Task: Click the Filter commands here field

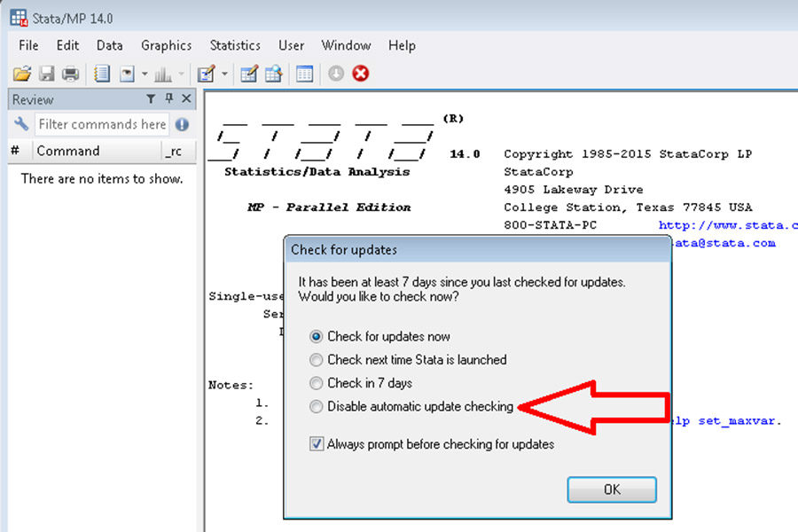Action: [x=102, y=124]
